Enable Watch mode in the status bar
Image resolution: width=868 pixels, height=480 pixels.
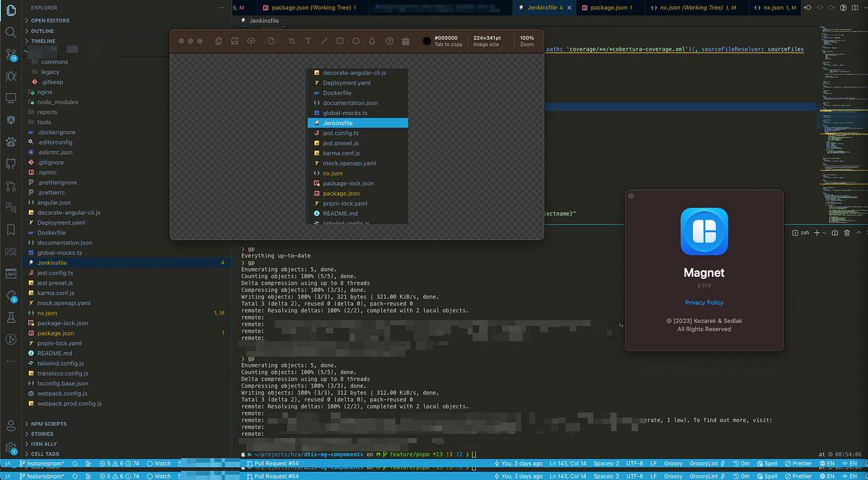tap(158, 463)
